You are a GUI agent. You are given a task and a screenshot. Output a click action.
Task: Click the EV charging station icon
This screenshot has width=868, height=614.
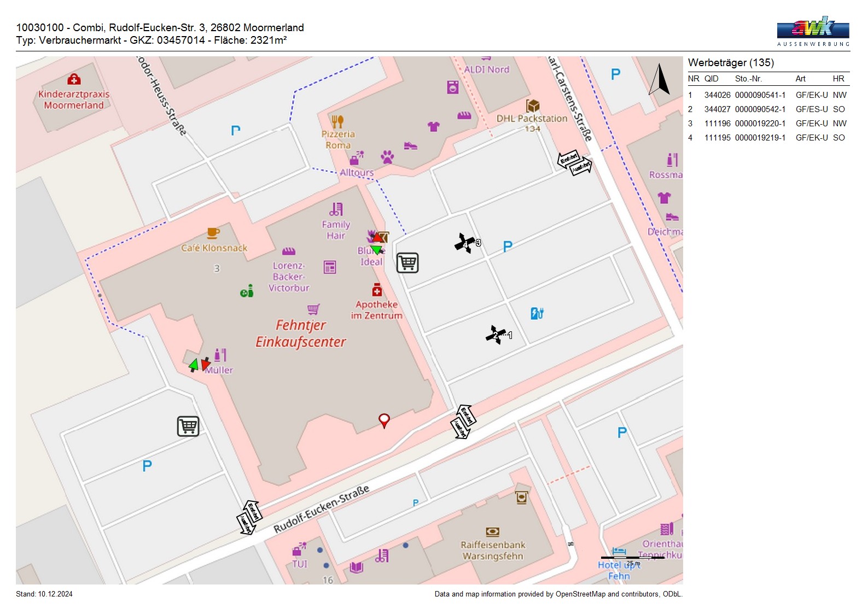537,313
